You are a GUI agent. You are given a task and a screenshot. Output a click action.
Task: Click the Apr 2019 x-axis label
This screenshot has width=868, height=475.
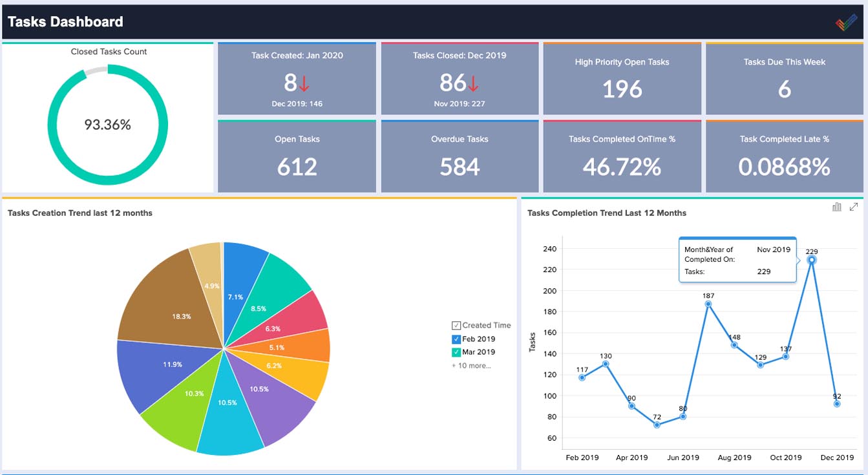click(x=631, y=458)
